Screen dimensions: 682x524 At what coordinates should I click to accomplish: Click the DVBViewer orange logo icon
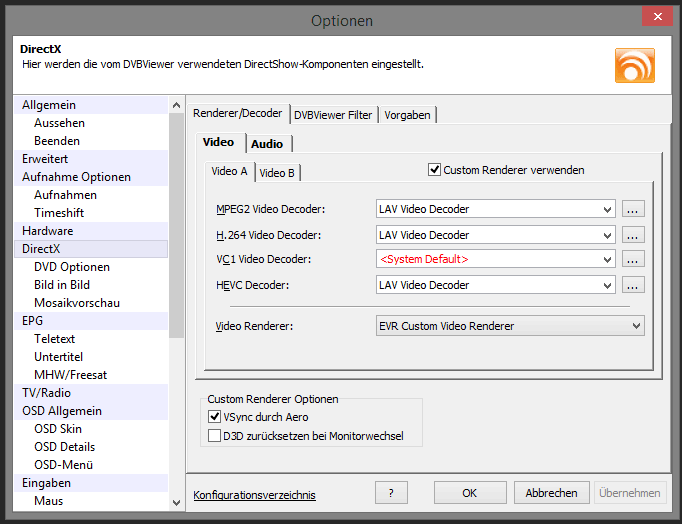pos(635,65)
